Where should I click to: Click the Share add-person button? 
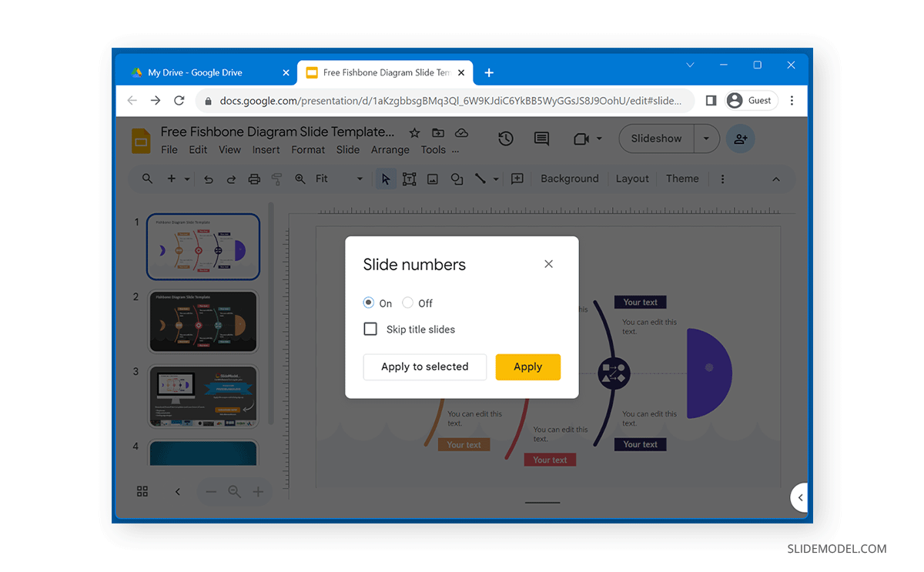click(741, 139)
